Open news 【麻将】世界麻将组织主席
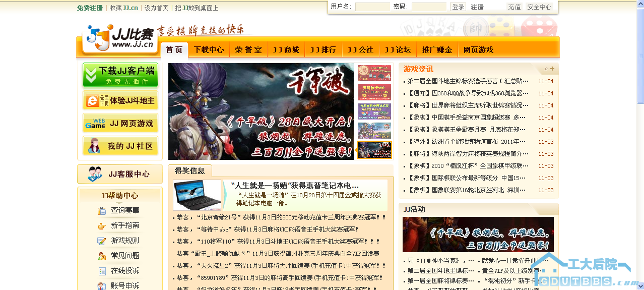 [468, 105]
